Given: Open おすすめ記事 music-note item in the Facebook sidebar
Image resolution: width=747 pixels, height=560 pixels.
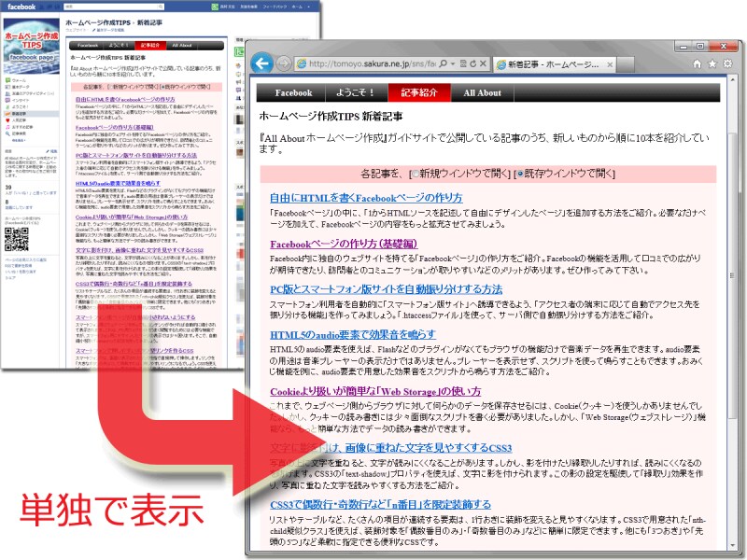Looking at the screenshot, I should click(19, 127).
